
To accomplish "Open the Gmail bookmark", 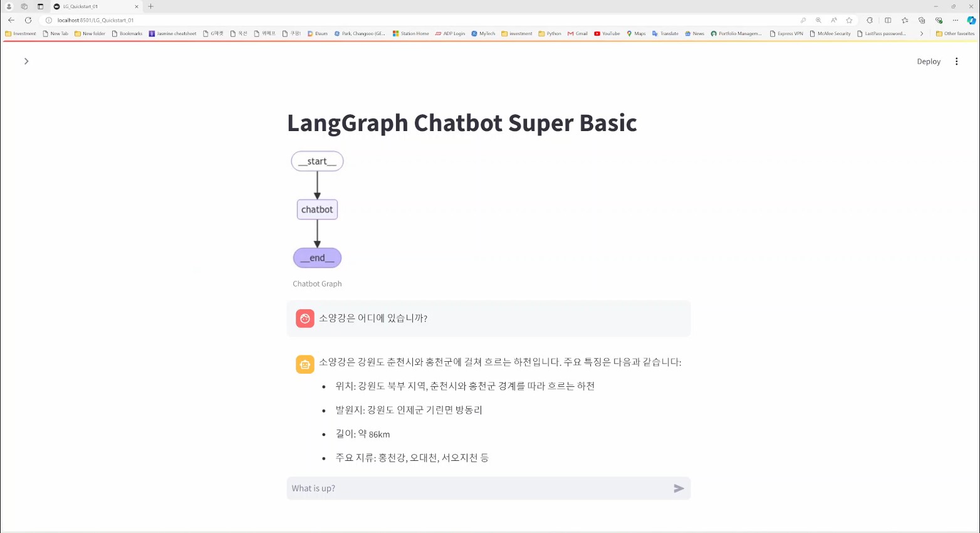I will (578, 34).
